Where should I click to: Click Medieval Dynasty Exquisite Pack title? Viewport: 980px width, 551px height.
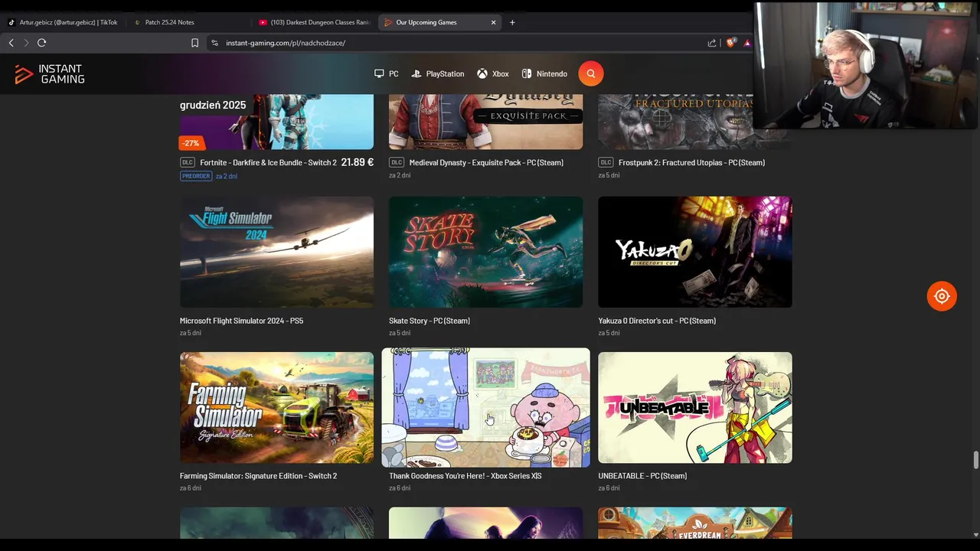pos(486,162)
